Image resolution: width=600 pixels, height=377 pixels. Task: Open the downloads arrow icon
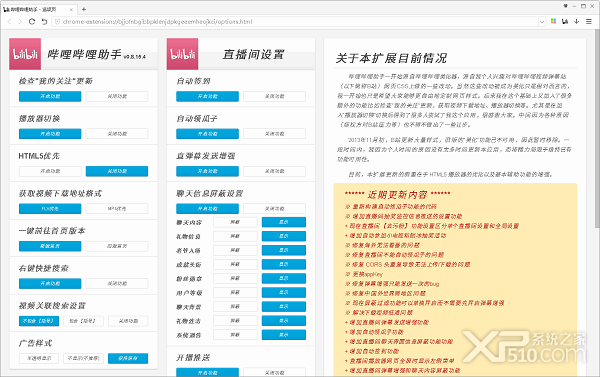click(577, 21)
